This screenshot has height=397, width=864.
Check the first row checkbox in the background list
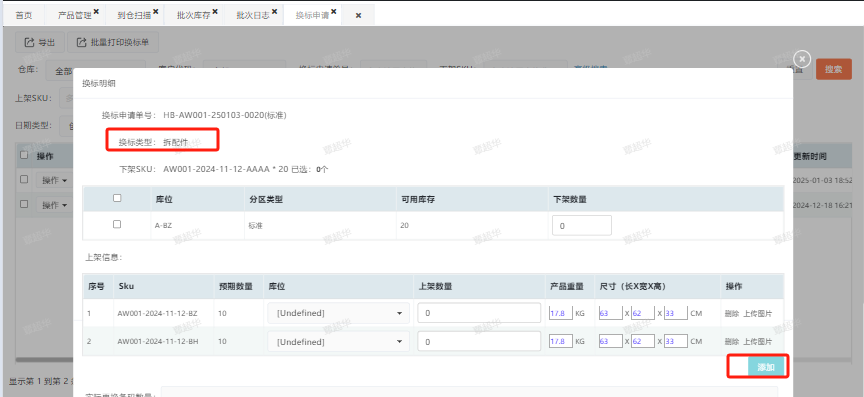coord(24,179)
